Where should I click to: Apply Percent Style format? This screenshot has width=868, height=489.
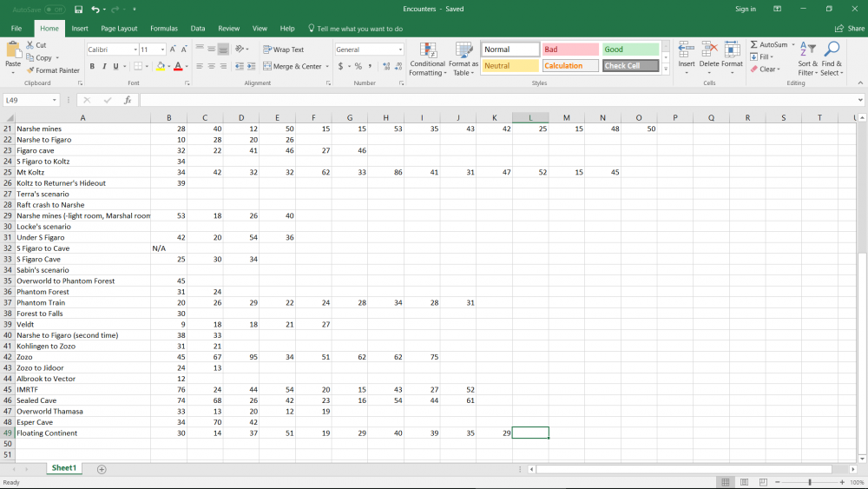[x=358, y=66]
